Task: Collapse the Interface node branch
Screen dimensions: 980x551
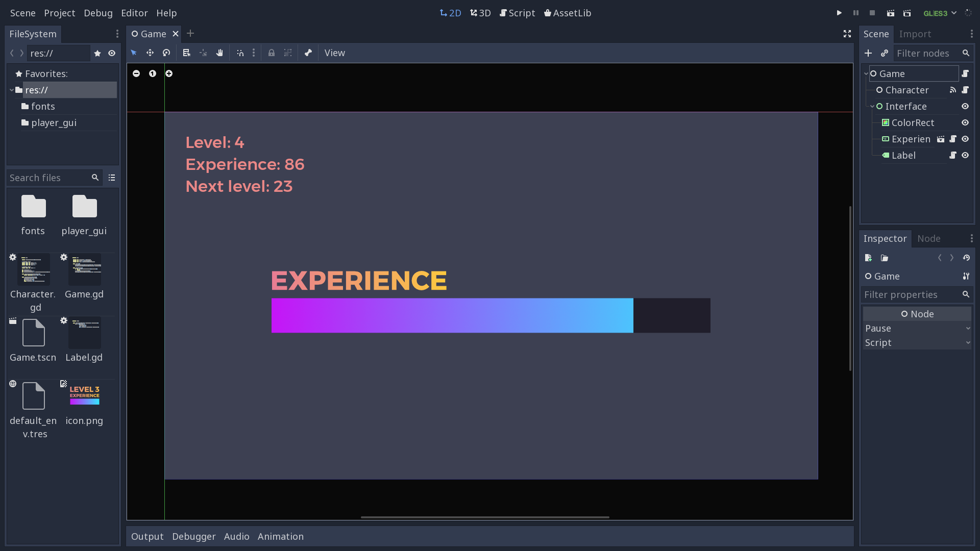Action: (x=871, y=106)
